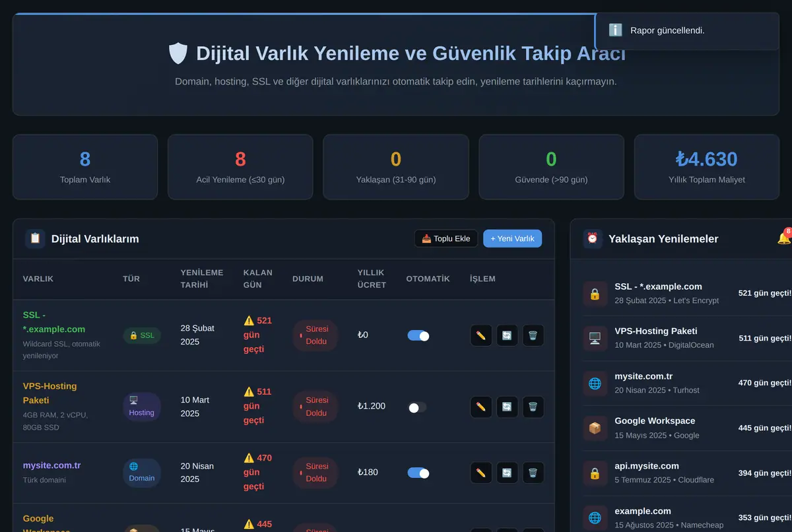Viewport: 792px width, 532px height.
Task: Open the notification bell with badge 8
Action: tap(784, 238)
